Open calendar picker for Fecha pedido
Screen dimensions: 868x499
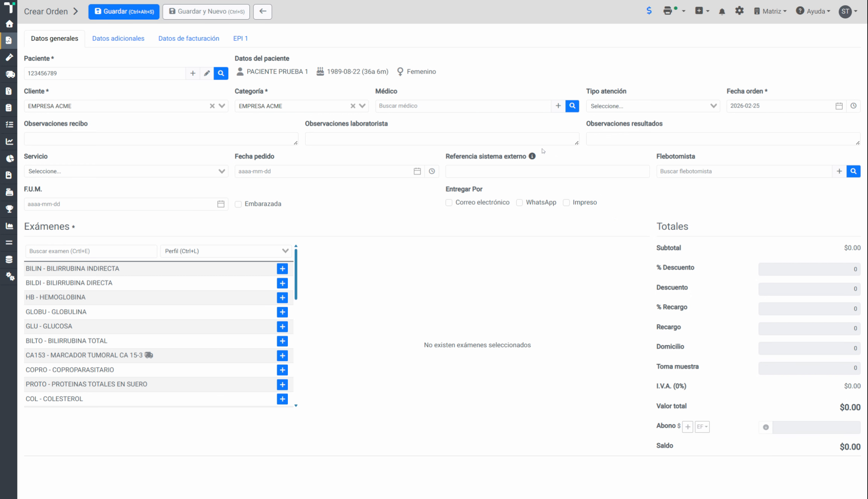[x=417, y=171]
